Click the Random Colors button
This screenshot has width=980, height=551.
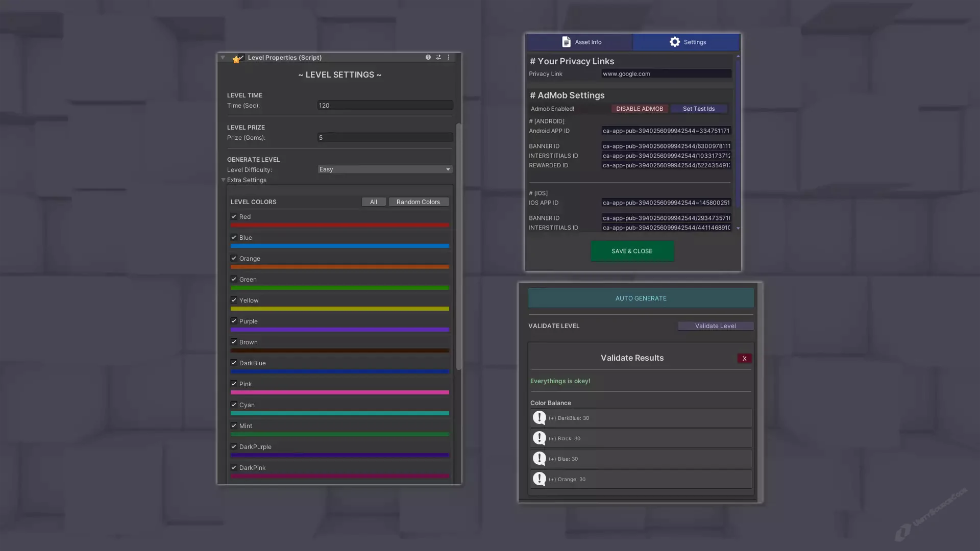coord(418,202)
